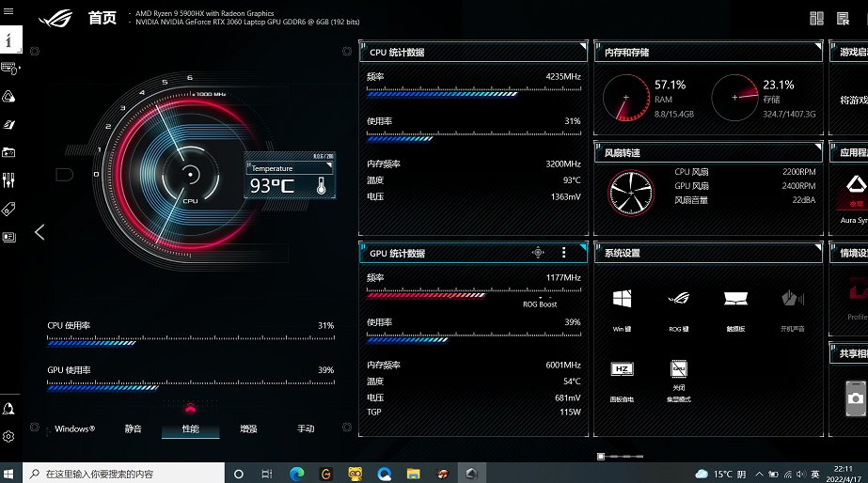
Task: Open the hamburger menu in the sidebar
Action: [x=8, y=11]
